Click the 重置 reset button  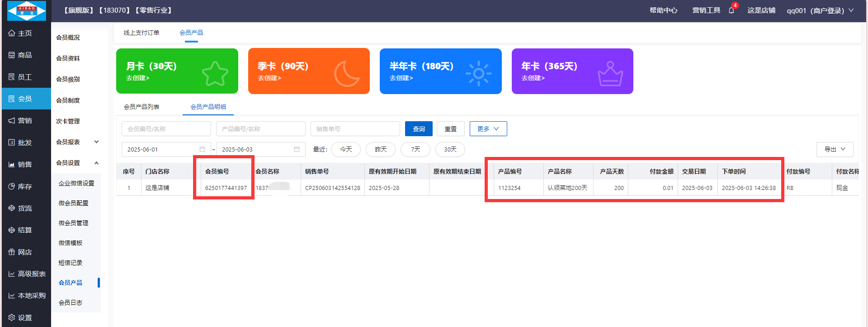450,129
